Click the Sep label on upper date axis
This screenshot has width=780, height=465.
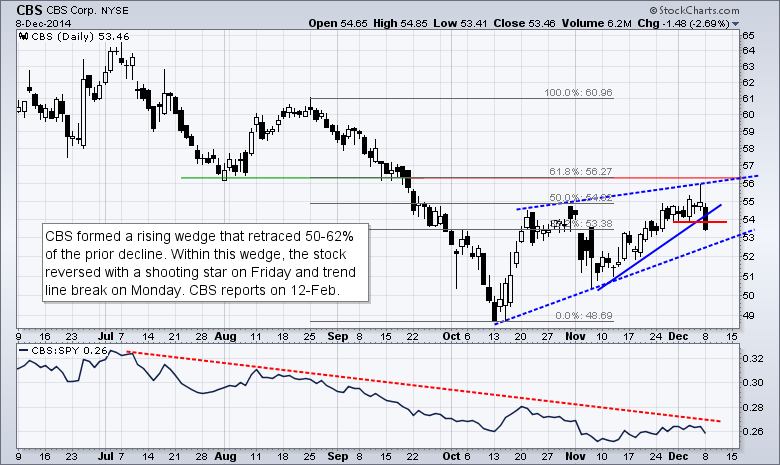point(338,336)
